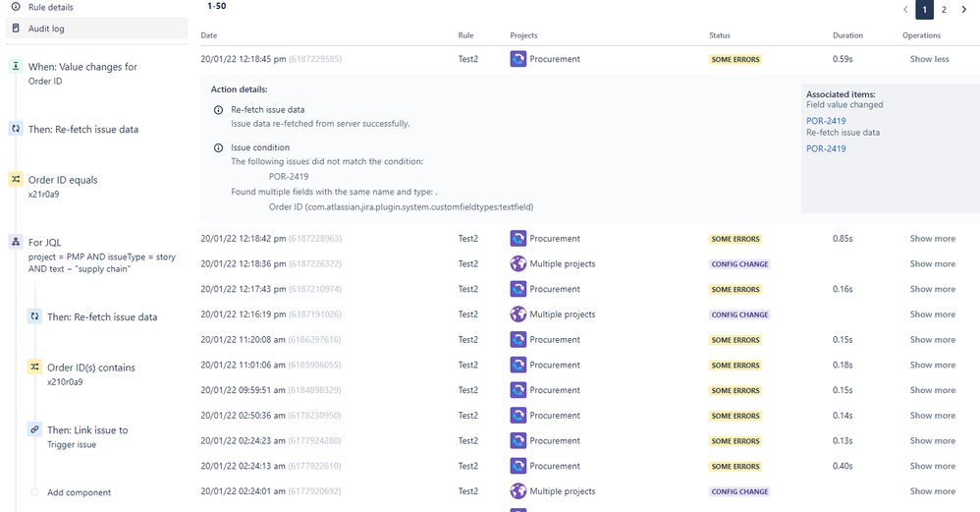This screenshot has height=512, width=980.
Task: Click the link icon next to 'Then: Link issue to'
Action: tap(35, 429)
